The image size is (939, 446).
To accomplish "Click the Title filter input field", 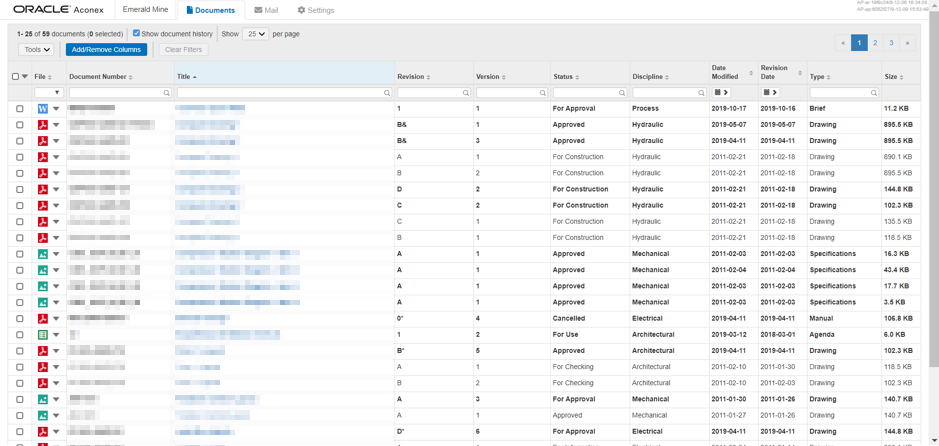I will (x=280, y=93).
